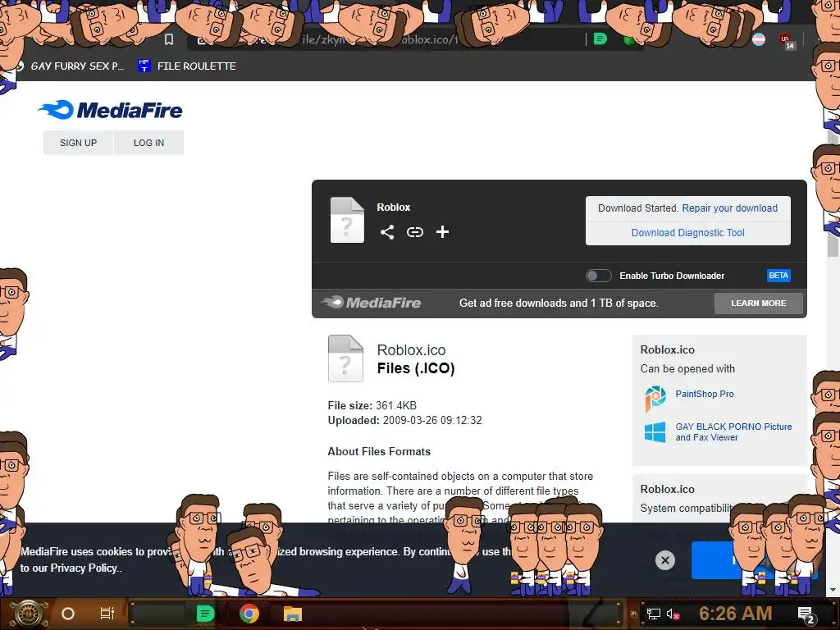Click the 'Can be opened with' text

(x=687, y=368)
